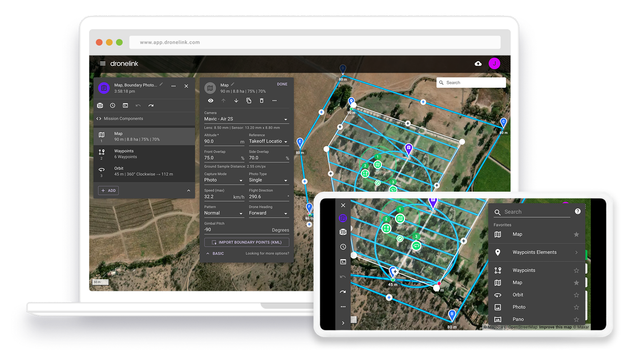Open the mission time estimate clock icon
This screenshot has width=644, height=362.
113,106
